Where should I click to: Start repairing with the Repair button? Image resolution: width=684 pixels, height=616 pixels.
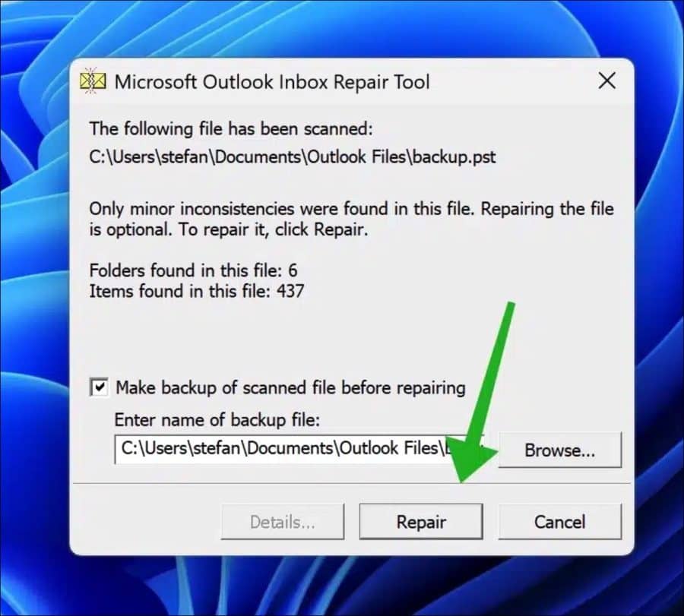click(421, 522)
